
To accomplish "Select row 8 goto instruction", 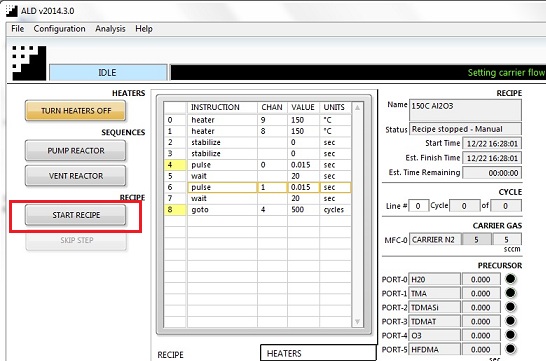I will [x=222, y=209].
